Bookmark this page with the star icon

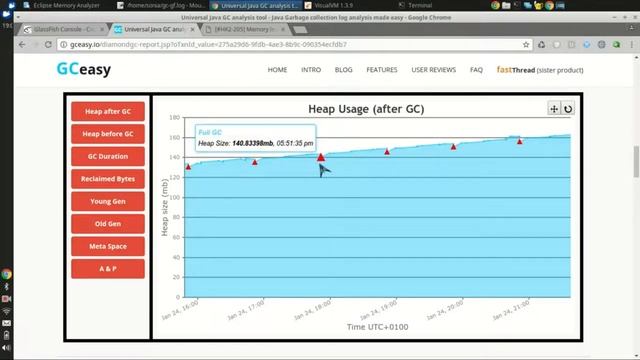pyautogui.click(x=526, y=44)
